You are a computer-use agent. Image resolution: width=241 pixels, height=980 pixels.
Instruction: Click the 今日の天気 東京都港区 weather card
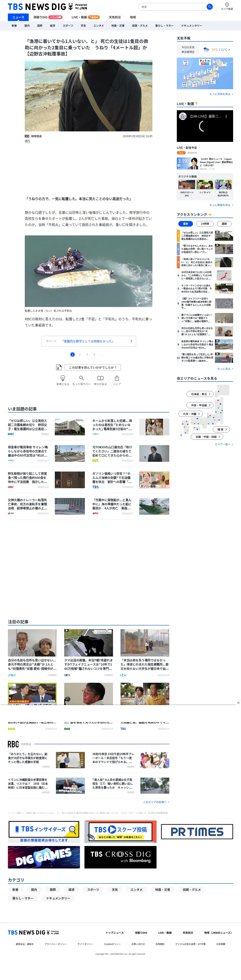pos(205,49)
